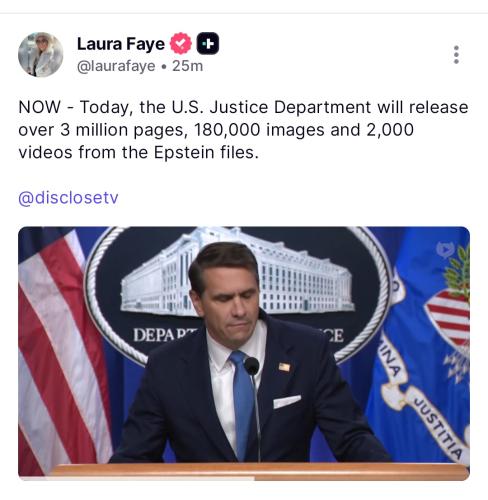Open Laura Faye's profile avatar
The height and width of the screenshot is (500, 488).
[x=41, y=55]
